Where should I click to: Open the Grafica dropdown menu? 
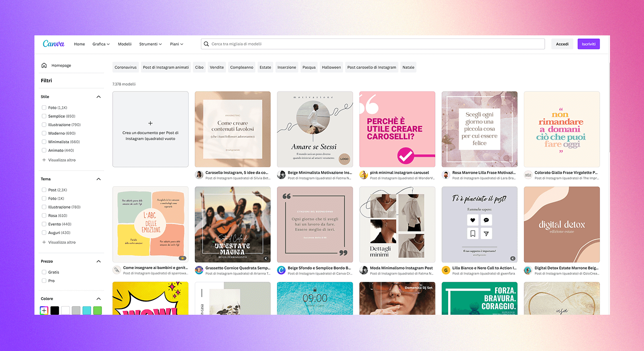pyautogui.click(x=101, y=44)
